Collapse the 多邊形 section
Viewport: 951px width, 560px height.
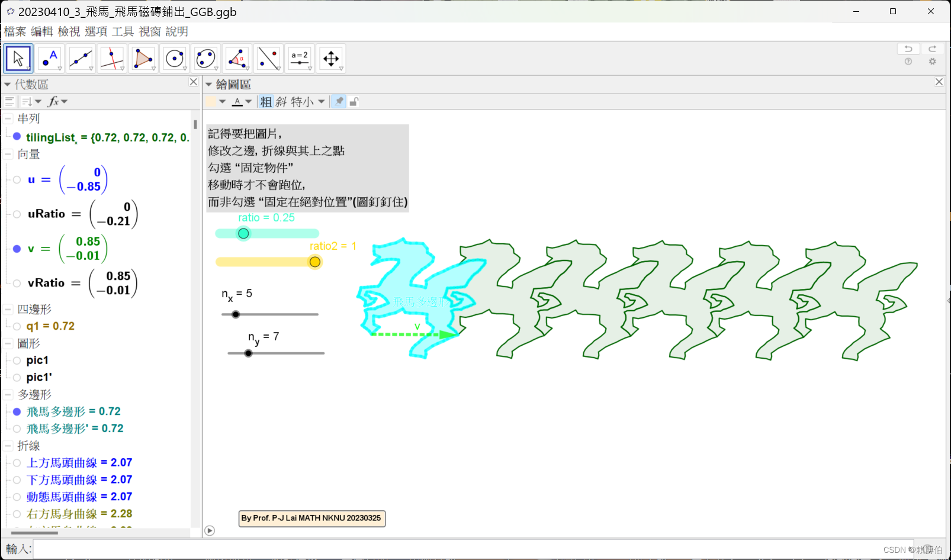pyautogui.click(x=8, y=394)
